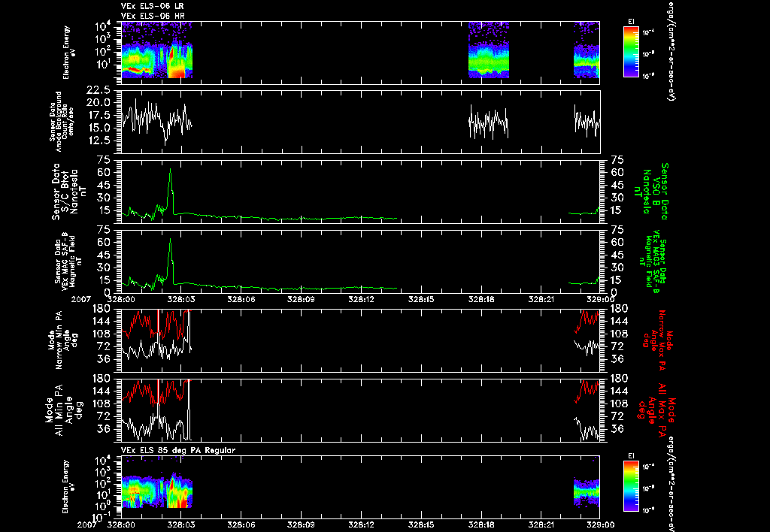Image resolution: width=770 pixels, height=532 pixels.
Task: Select the 22.5 tick label on count rate axis
Action: [x=98, y=90]
